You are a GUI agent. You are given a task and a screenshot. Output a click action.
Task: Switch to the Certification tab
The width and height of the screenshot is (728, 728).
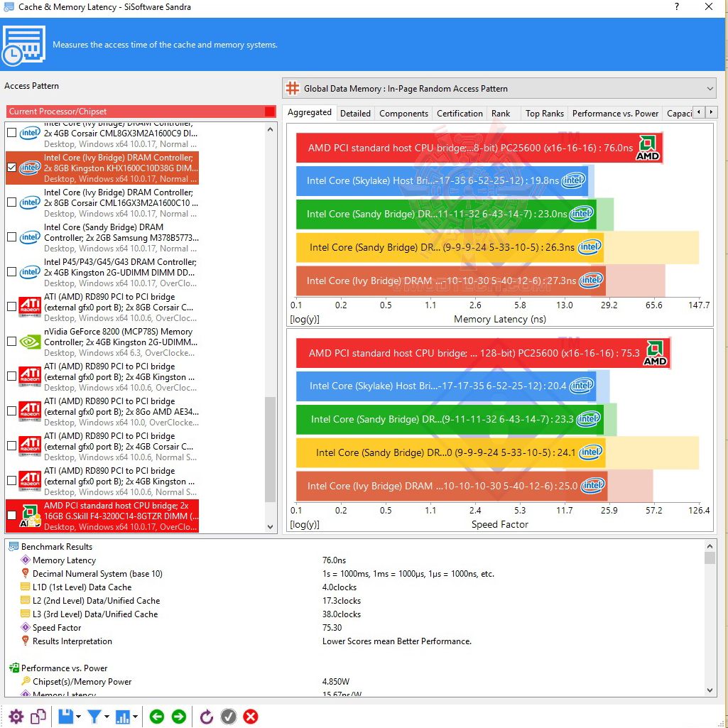[x=460, y=114]
